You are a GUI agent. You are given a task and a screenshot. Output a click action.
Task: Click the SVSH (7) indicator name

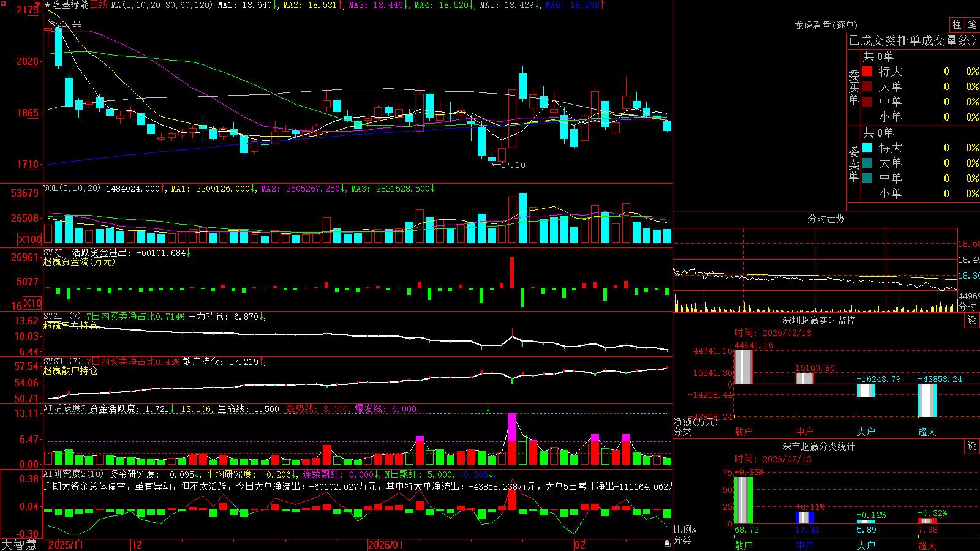pyautogui.click(x=62, y=362)
